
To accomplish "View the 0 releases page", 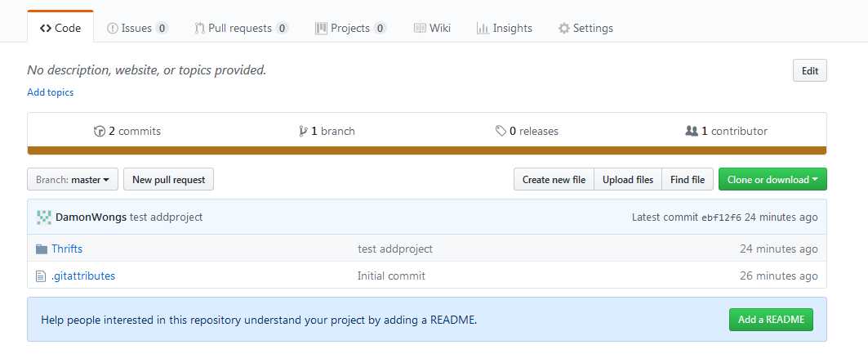I will tap(527, 132).
